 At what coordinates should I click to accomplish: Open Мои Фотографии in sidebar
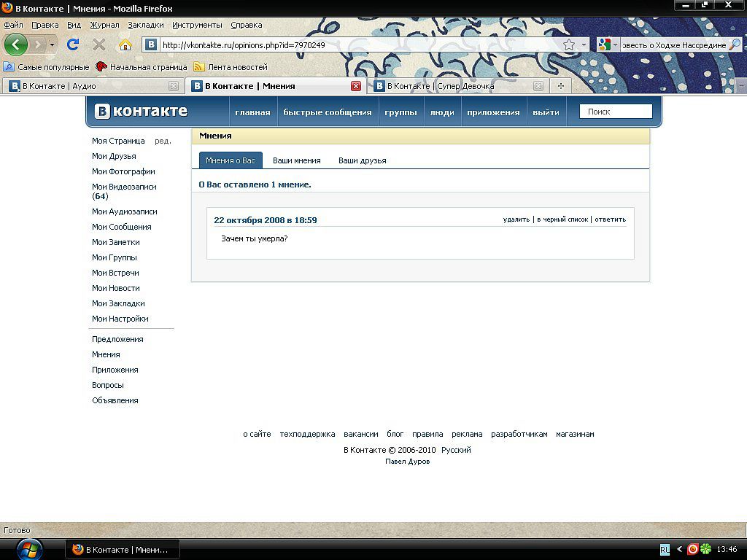click(123, 171)
